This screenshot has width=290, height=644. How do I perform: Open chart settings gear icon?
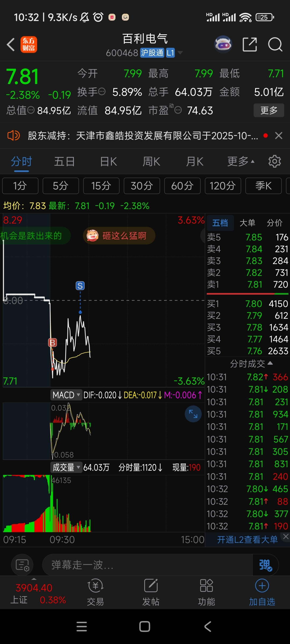[274, 162]
